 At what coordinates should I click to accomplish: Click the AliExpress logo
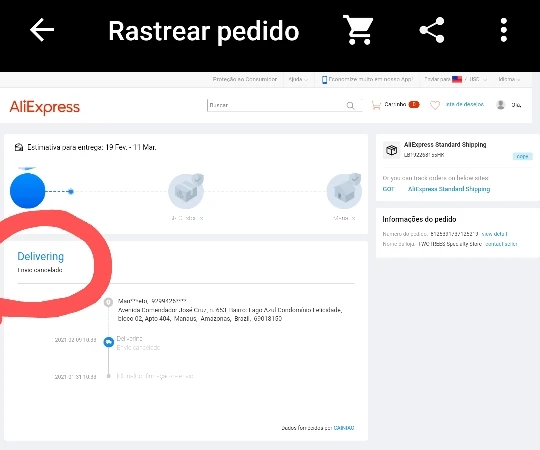45,107
